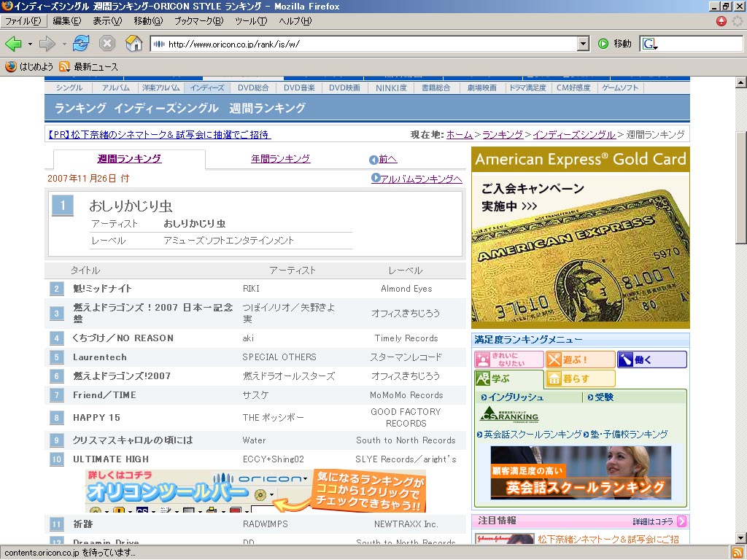
Task: Select the DVD映画 ranking tab
Action: click(344, 87)
